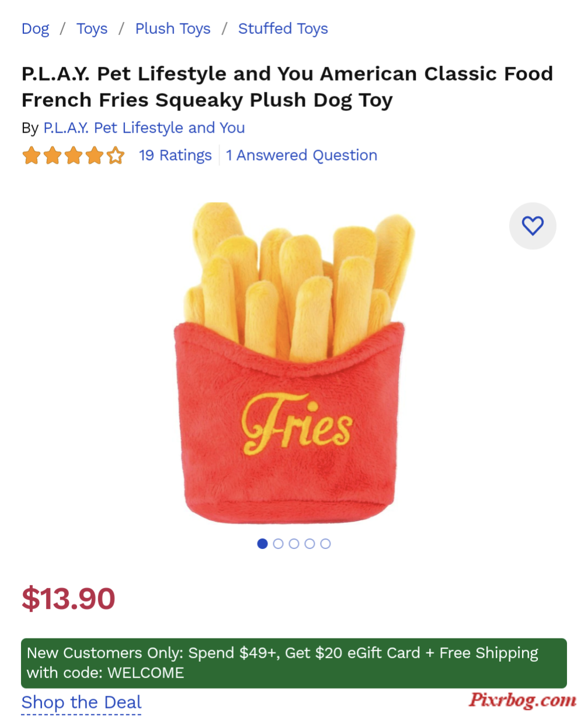Select the fifth image carousel dot

pos(325,544)
